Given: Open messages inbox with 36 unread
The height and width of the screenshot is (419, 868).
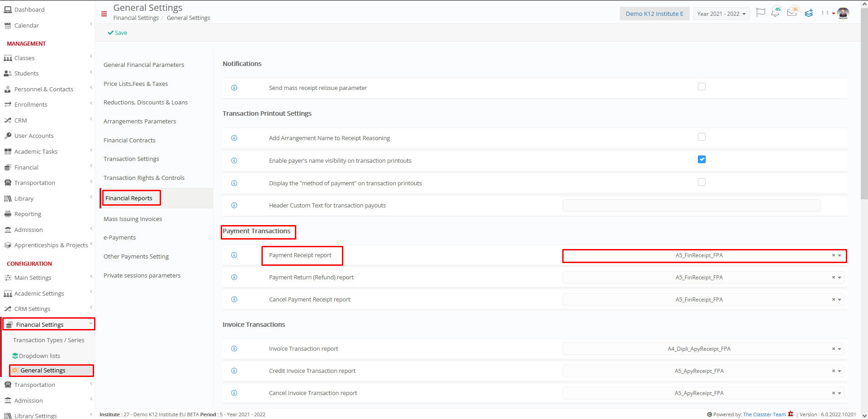Looking at the screenshot, I should point(791,13).
